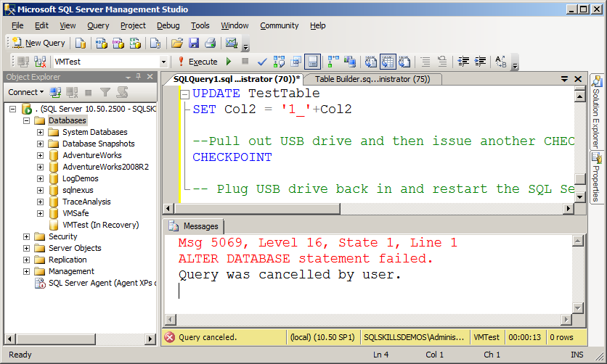The image size is (607, 364).
Task: Switch output to Results to Text
Action: tap(371, 62)
